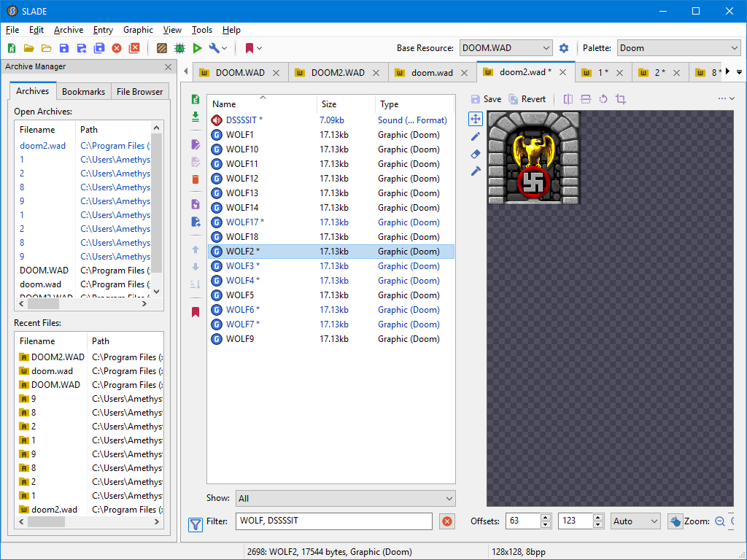Switch to the File Browser tab
The height and width of the screenshot is (560, 747).
coord(139,91)
